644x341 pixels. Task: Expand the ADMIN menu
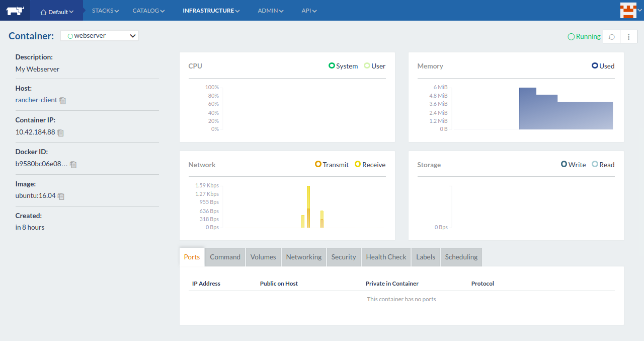(x=271, y=11)
